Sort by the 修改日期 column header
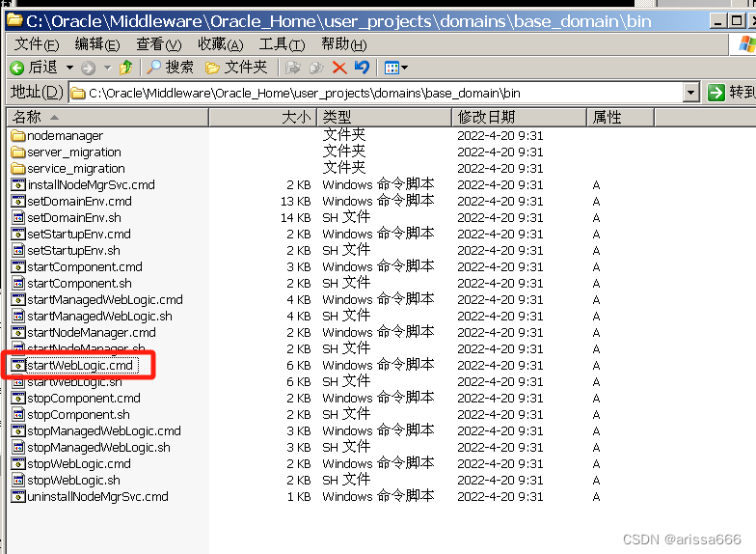This screenshot has height=554, width=756. click(x=519, y=118)
